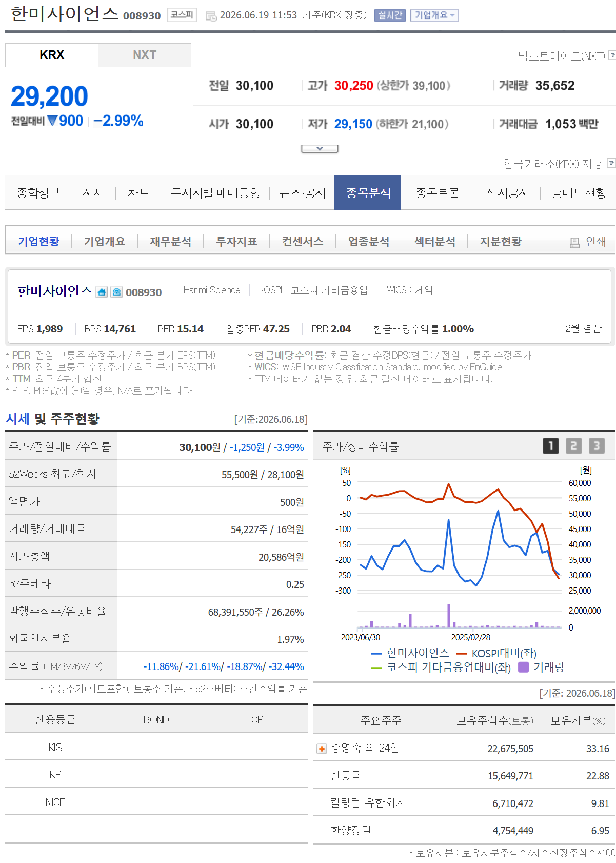Click the KIS credit rating row

point(156,748)
